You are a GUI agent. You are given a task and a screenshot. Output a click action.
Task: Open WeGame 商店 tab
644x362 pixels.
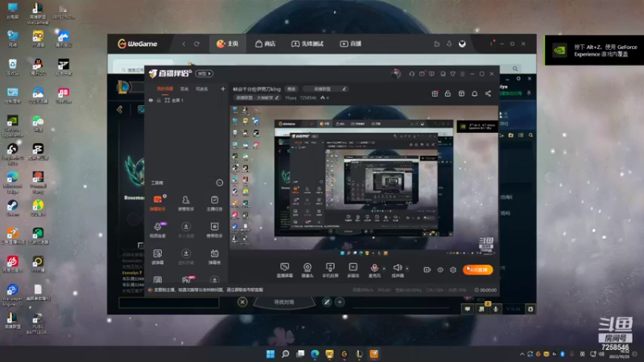(x=266, y=44)
